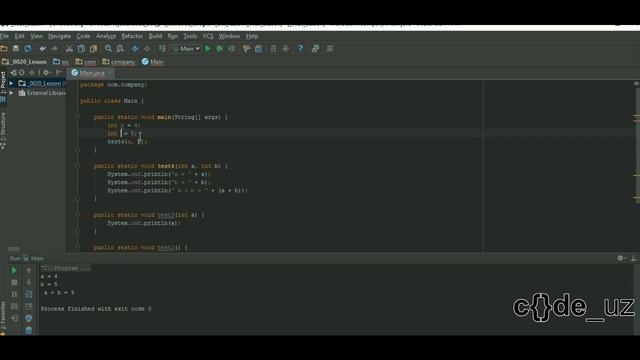
Task: Expand the _0020_Lesson project node
Action: coord(11,83)
